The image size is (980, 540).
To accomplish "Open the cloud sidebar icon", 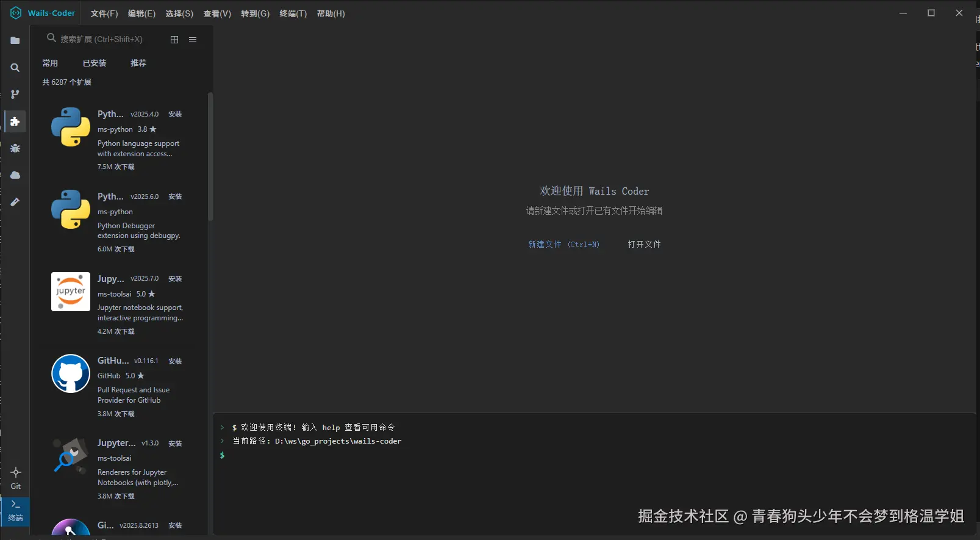I will tap(15, 175).
